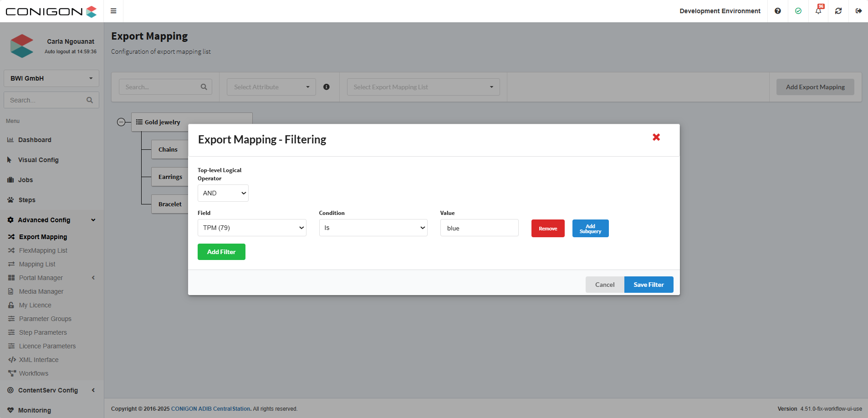
Task: Click the refresh sync icon in header
Action: 838,11
